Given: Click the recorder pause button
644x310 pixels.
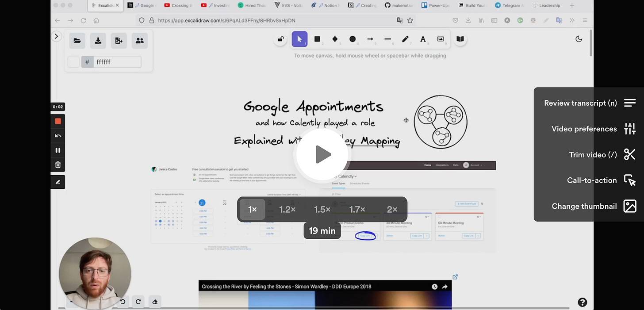Looking at the screenshot, I should tap(58, 150).
